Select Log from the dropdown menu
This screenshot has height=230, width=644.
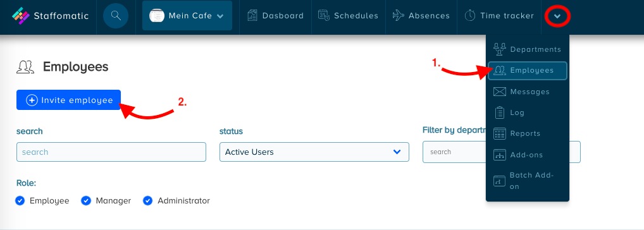528,112
